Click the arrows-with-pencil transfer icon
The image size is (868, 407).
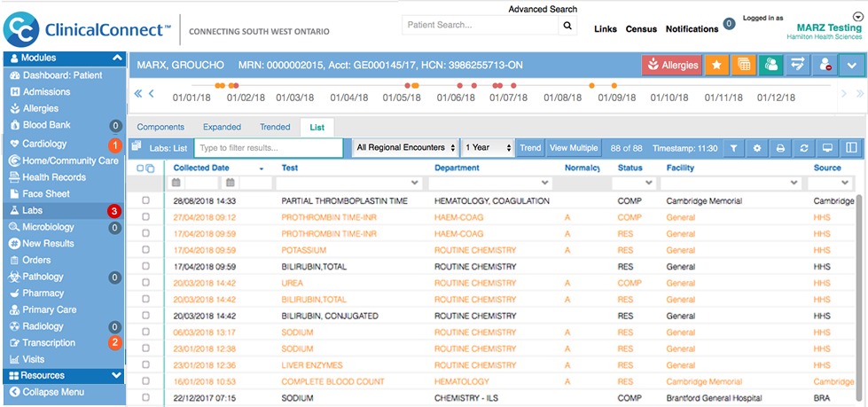797,66
